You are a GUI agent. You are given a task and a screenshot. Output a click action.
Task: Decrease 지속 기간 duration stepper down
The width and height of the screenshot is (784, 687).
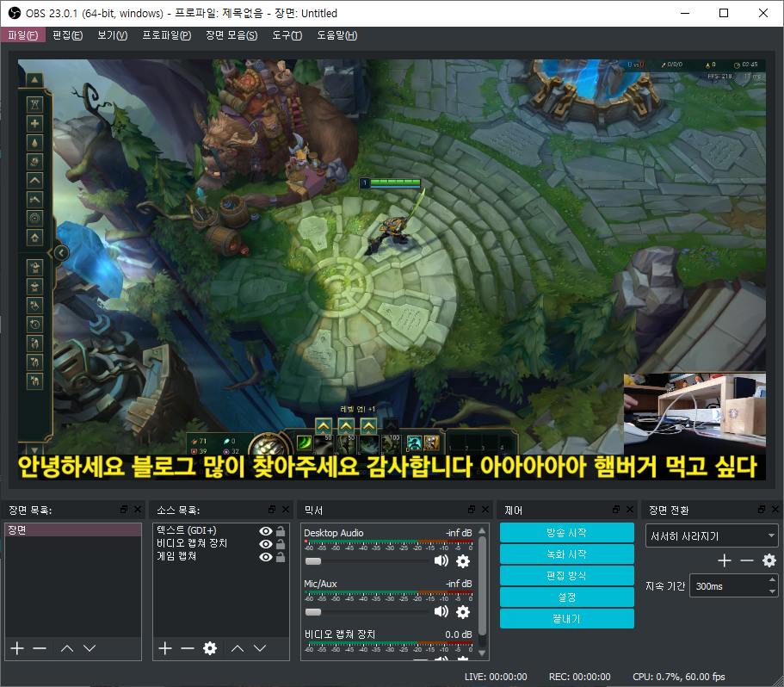773,591
